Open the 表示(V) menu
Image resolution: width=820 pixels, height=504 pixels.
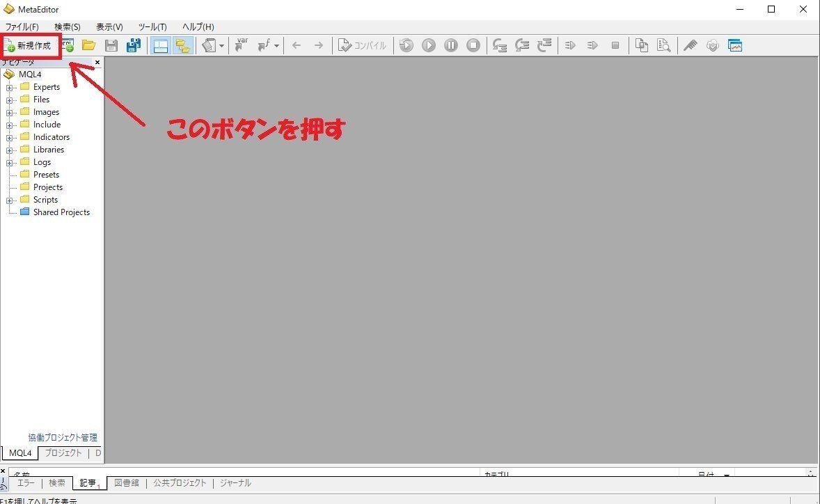click(x=109, y=26)
